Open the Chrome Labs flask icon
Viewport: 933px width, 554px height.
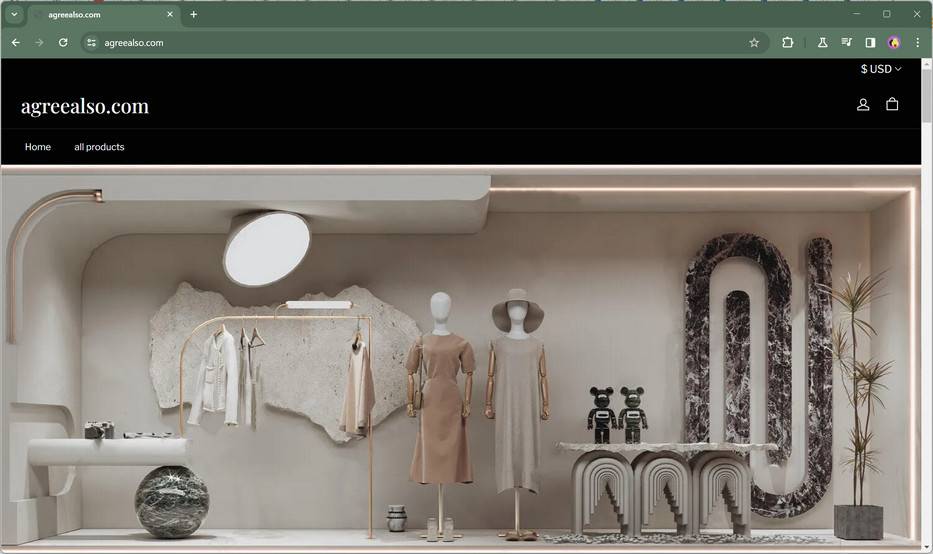pos(822,43)
